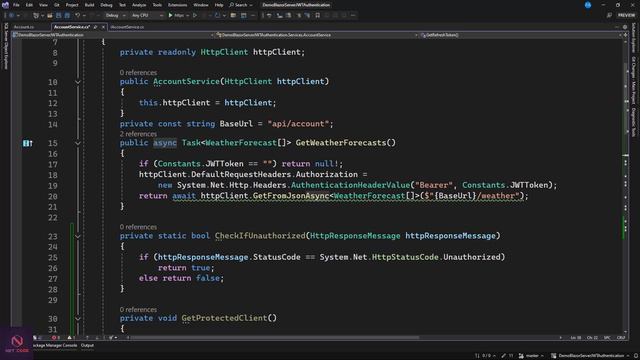
Task: Click the Save toolbar icon
Action: coord(59,16)
